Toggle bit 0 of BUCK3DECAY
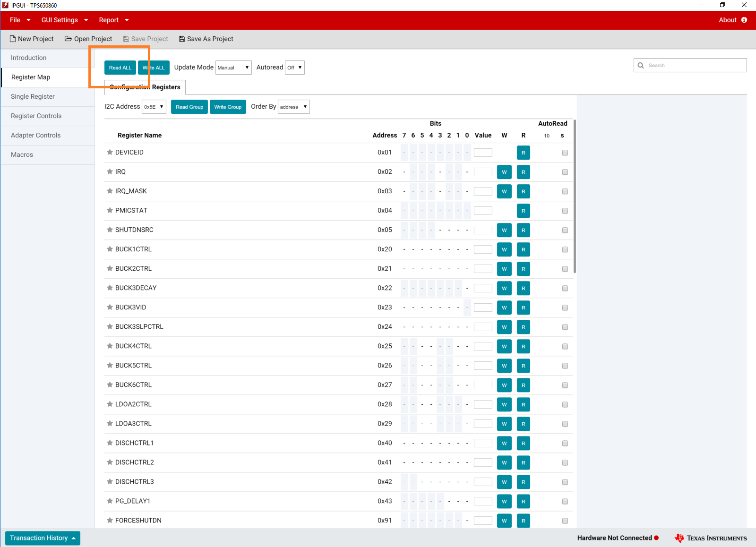 tap(467, 288)
